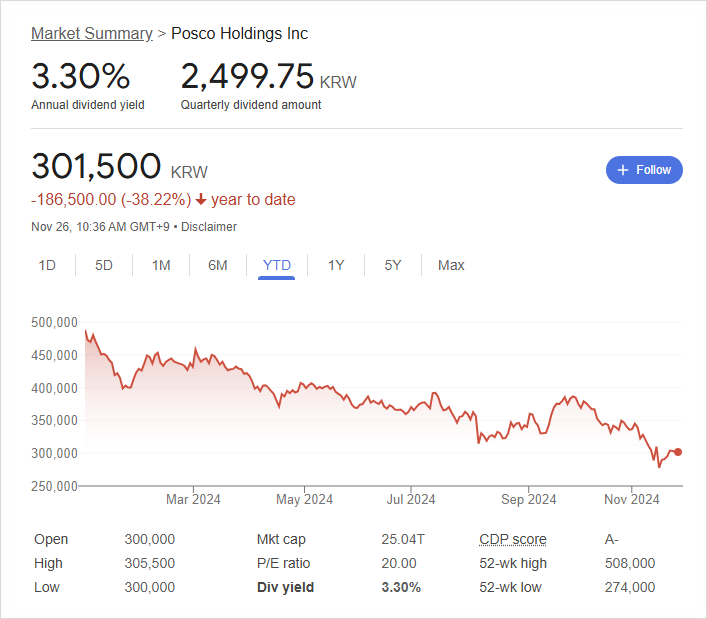Click the chart line near May 2024
This screenshot has width=707, height=619.
pyautogui.click(x=304, y=385)
